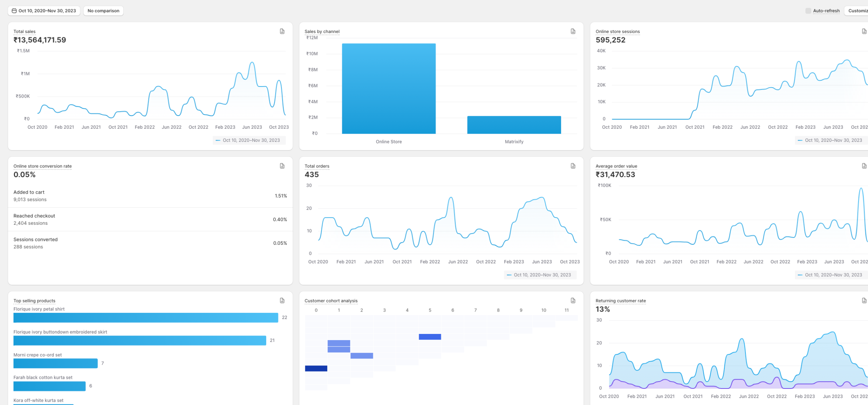Image resolution: width=868 pixels, height=405 pixels.
Task: Open the No comparison dropdown
Action: tap(103, 10)
